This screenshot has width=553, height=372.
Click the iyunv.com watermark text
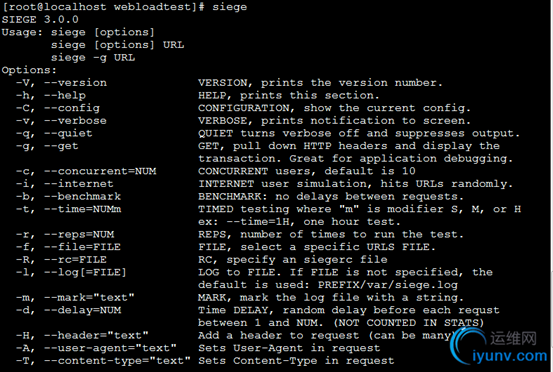pos(510,356)
